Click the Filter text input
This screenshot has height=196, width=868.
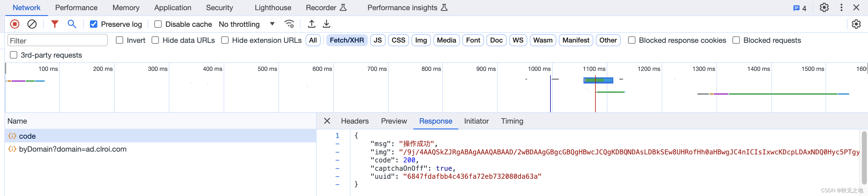57,40
